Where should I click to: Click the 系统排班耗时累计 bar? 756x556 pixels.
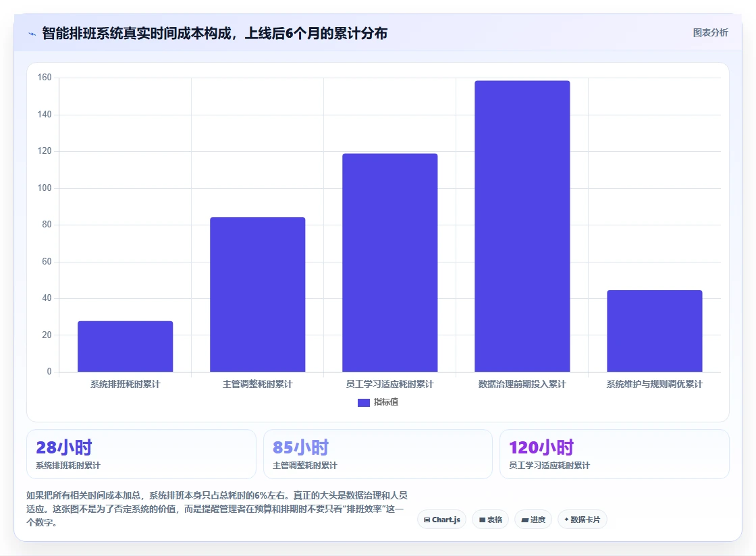[x=126, y=346]
